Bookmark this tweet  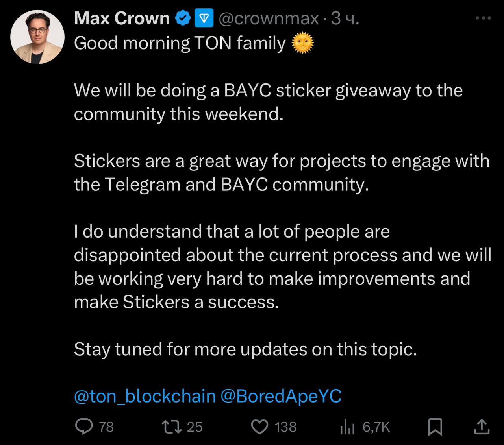pyautogui.click(x=435, y=427)
